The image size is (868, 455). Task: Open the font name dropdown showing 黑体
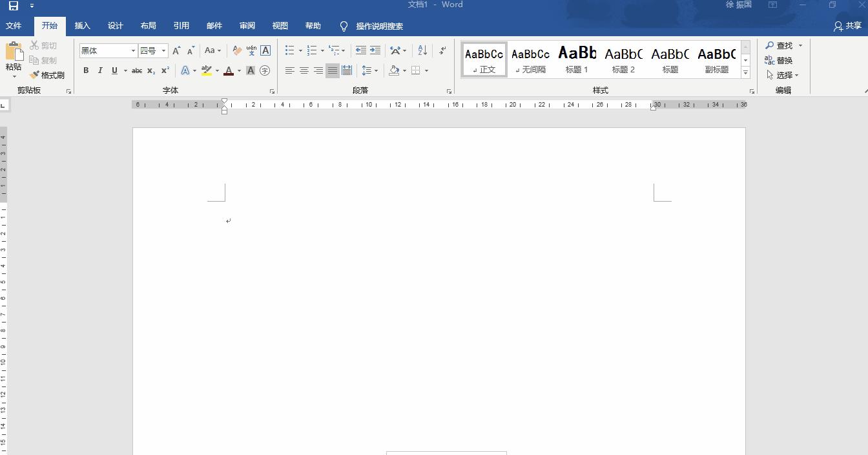[133, 50]
